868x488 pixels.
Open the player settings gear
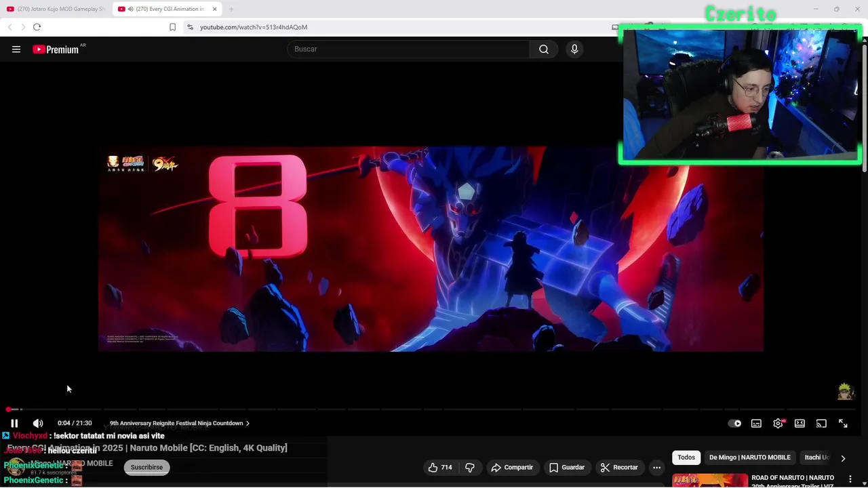(778, 423)
